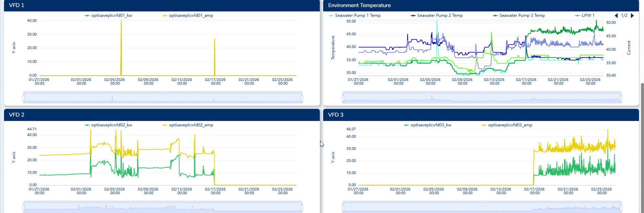Go to previous legend page arrow
The height and width of the screenshot is (213, 644).
coord(616,16)
